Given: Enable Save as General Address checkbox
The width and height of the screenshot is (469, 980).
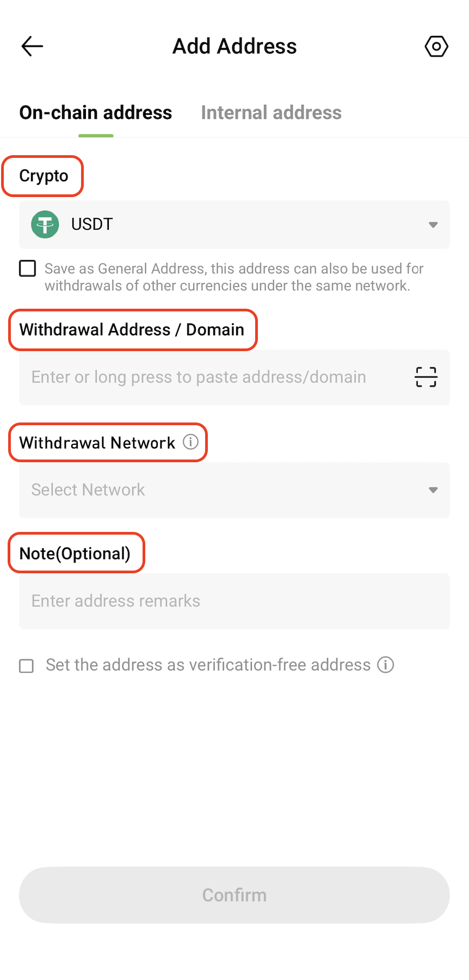Looking at the screenshot, I should coord(28,268).
